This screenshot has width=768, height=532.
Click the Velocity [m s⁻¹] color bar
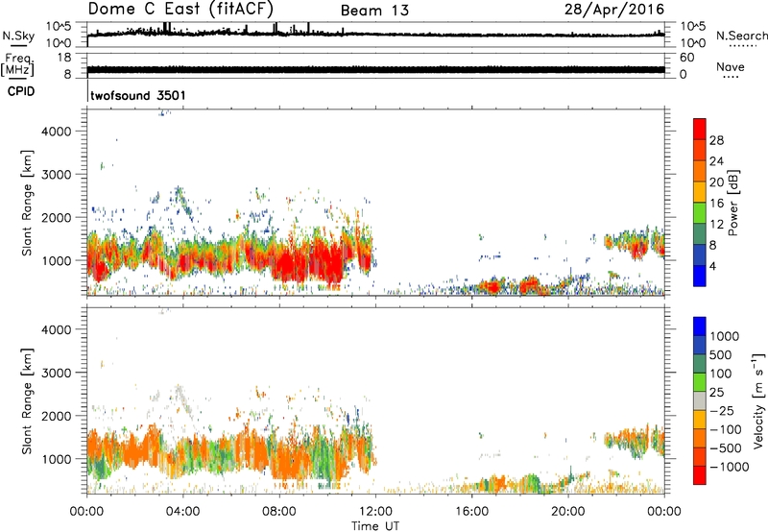pos(700,400)
